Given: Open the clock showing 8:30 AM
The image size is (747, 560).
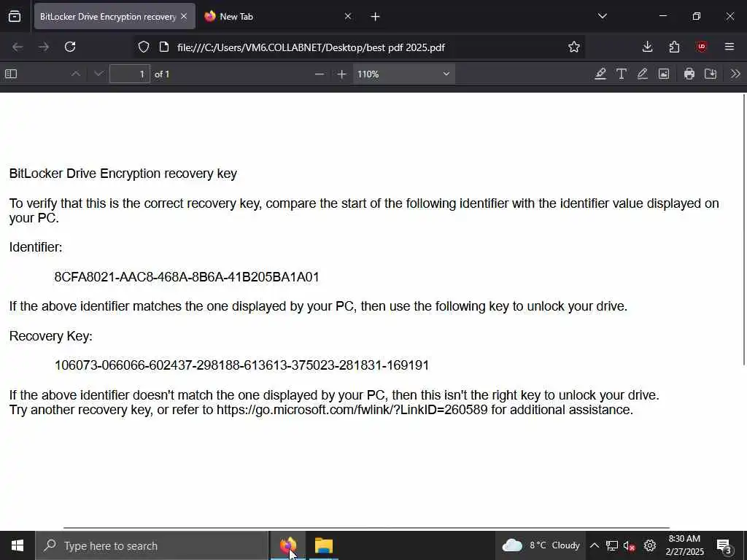Looking at the screenshot, I should (x=684, y=545).
